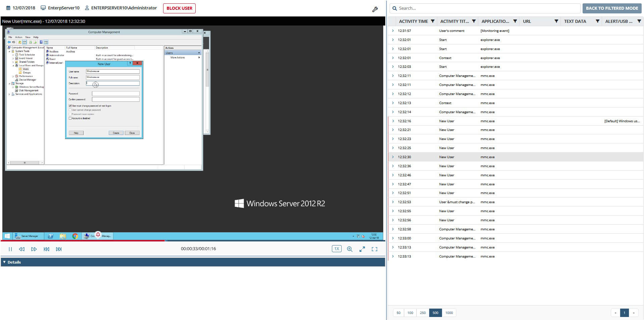Open the Application column filter
The image size is (644, 320).
click(515, 21)
